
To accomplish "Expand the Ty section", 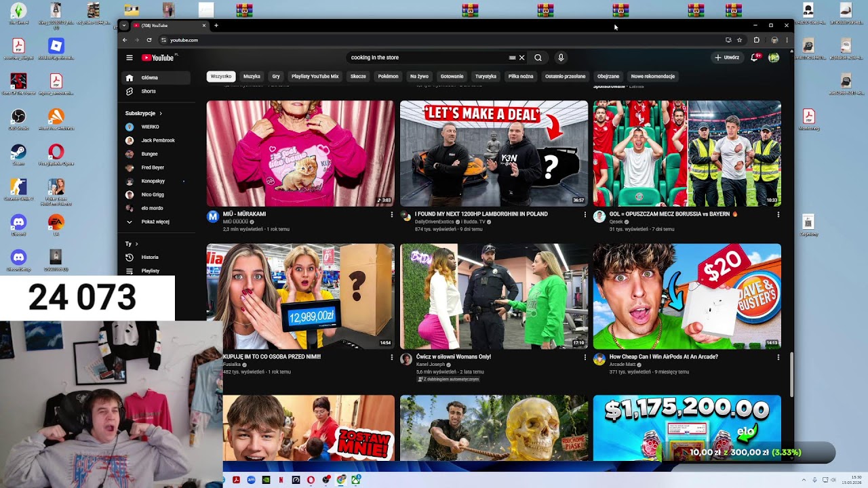I will [132, 243].
